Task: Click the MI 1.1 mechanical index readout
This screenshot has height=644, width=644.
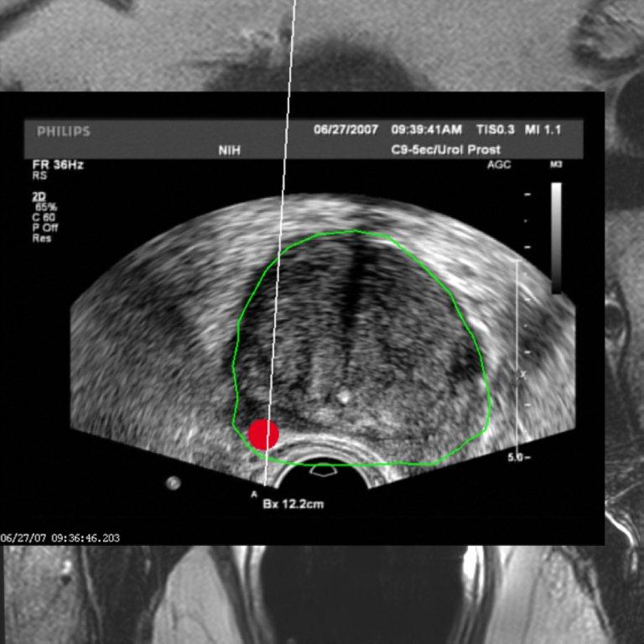Action: 543,130
